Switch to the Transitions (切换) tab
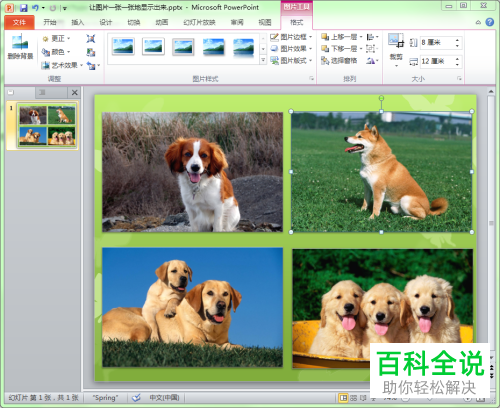 (133, 22)
